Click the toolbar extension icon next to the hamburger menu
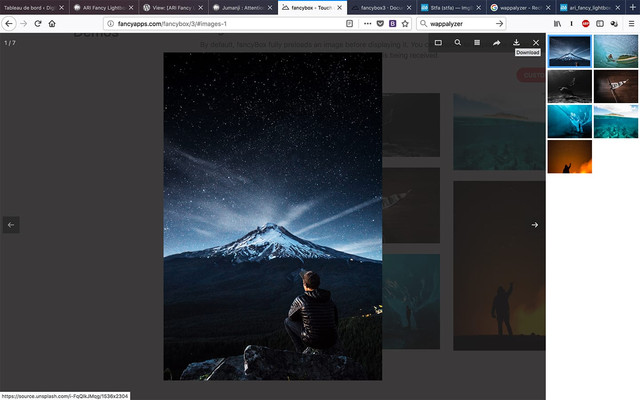 click(614, 24)
